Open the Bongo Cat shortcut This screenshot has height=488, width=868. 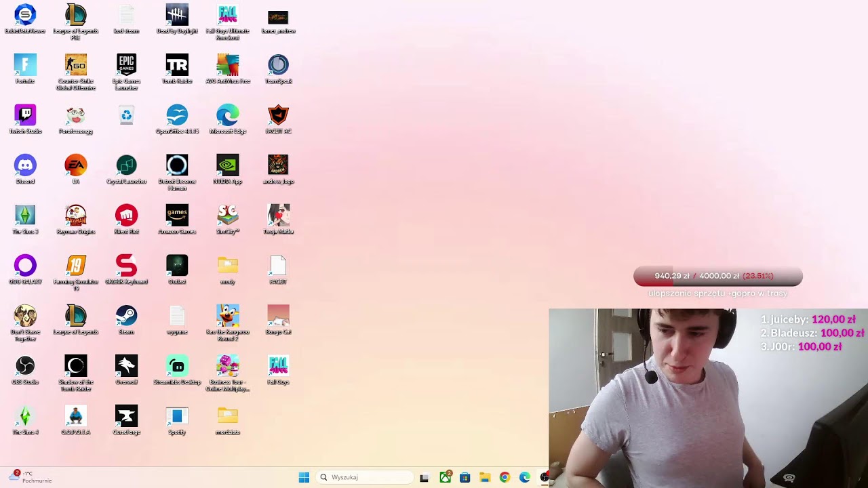pyautogui.click(x=278, y=316)
